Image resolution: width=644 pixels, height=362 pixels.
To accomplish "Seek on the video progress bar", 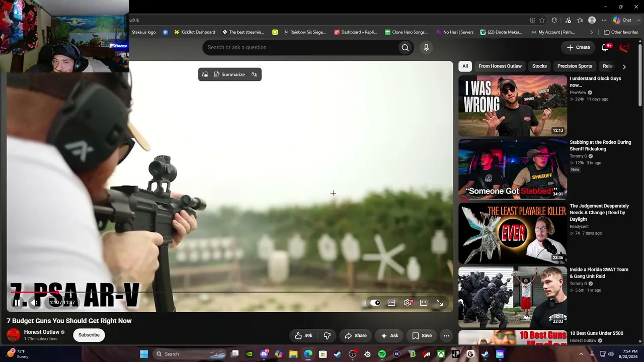I will (230, 292).
